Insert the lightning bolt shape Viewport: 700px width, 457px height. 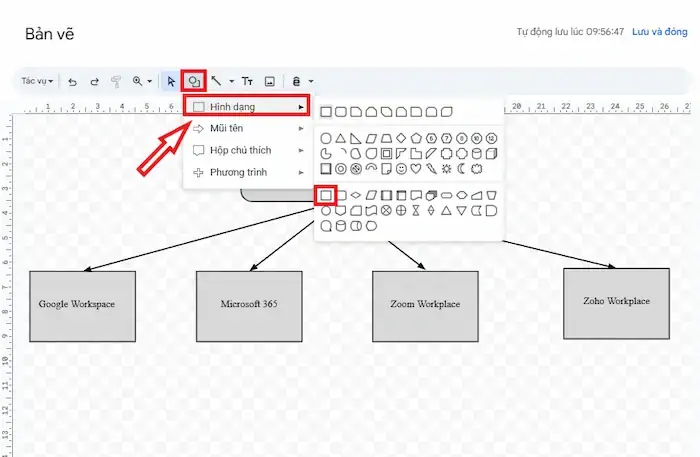[x=431, y=169]
